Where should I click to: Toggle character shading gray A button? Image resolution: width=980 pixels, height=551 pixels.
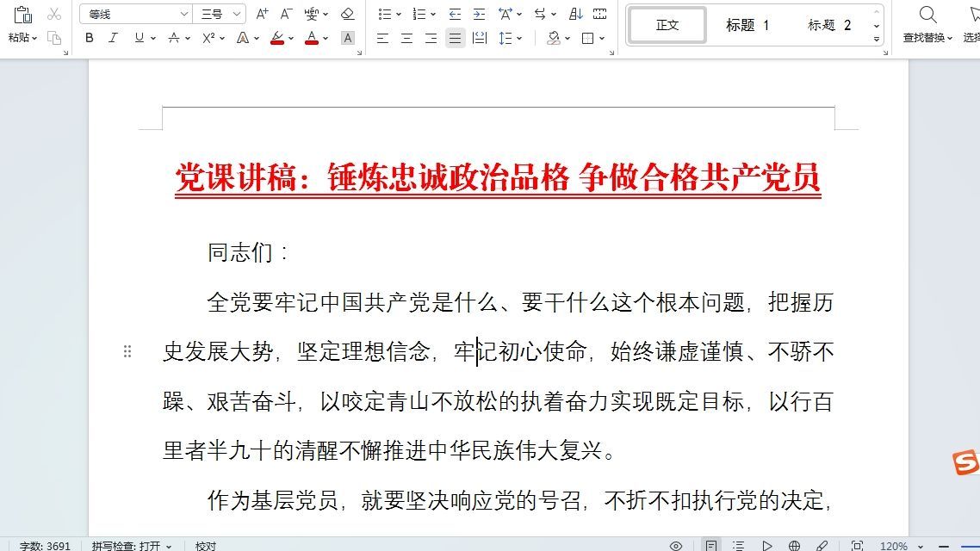coord(348,38)
